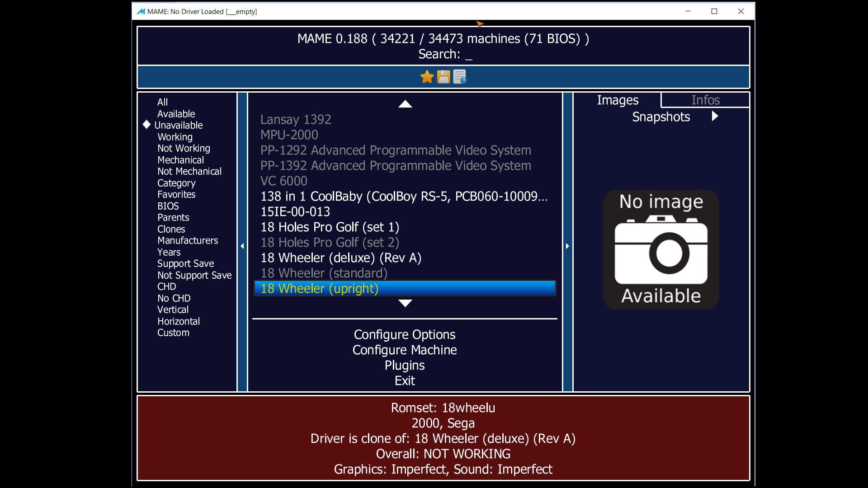
Task: Select the Not Working filter
Action: (184, 148)
